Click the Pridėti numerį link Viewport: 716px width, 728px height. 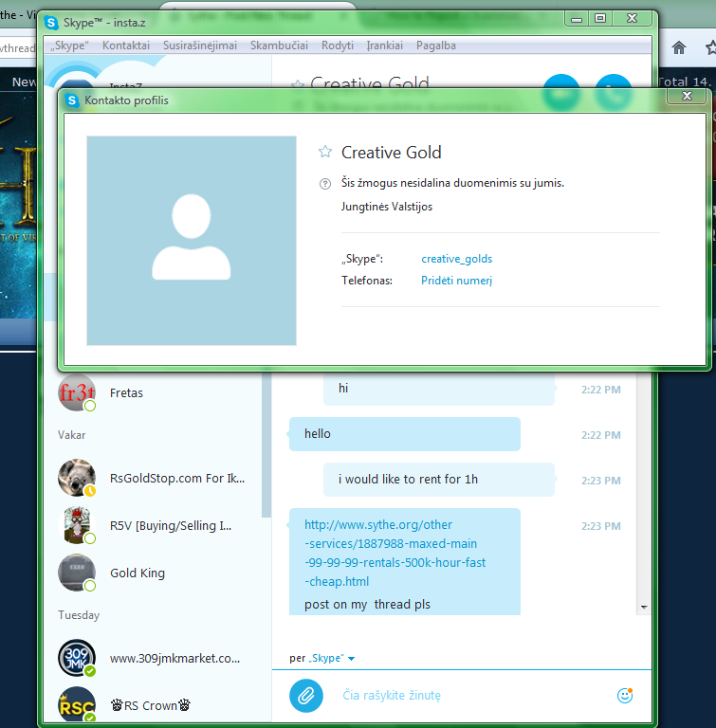click(456, 281)
